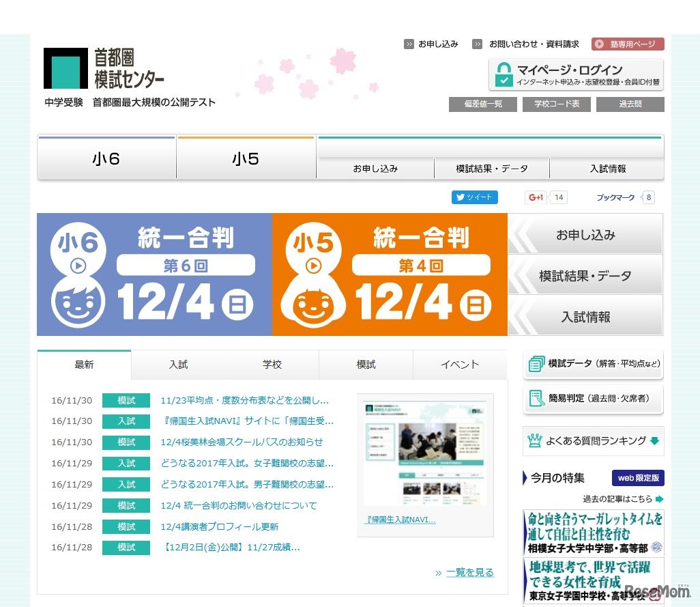Viewport: 700px width, 607px height.
Task: Open the 小6 統一合判 第6回 banner
Action: (x=154, y=274)
